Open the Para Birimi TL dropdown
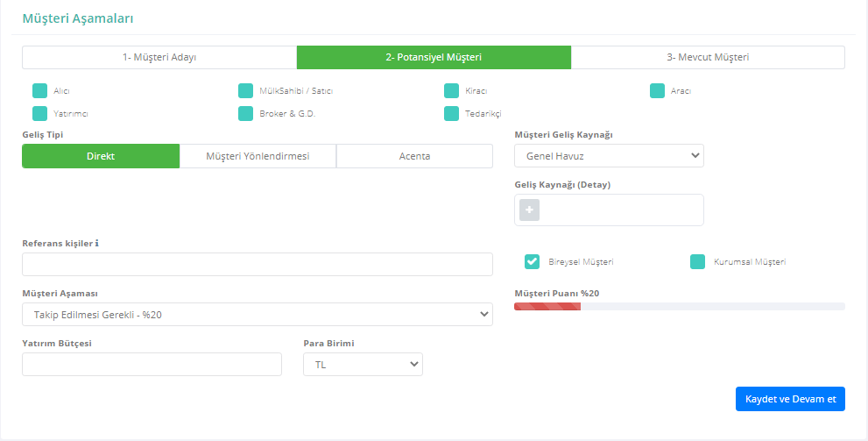Viewport: 868px width, 441px height. pos(363,364)
